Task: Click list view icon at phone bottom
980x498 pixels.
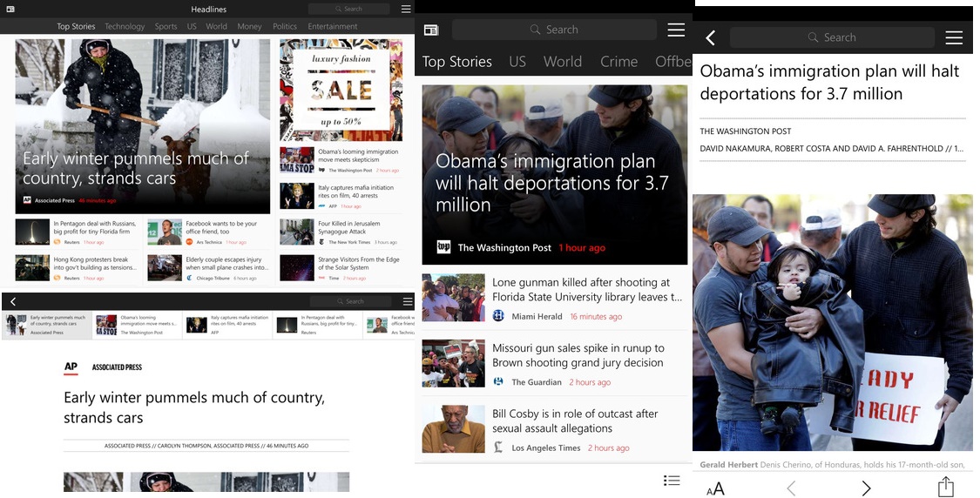Action: pos(672,480)
